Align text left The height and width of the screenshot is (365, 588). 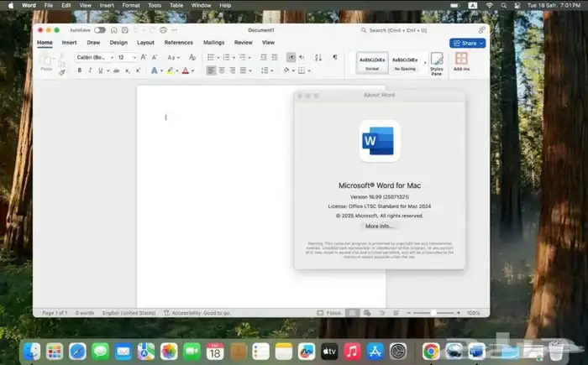point(211,70)
